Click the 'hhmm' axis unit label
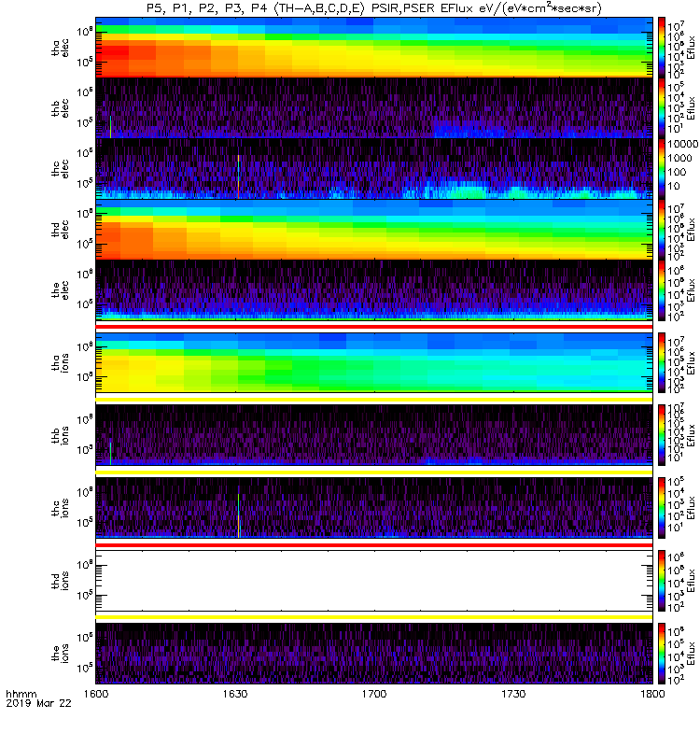Viewport: 700px width, 747px height. click(x=21, y=694)
